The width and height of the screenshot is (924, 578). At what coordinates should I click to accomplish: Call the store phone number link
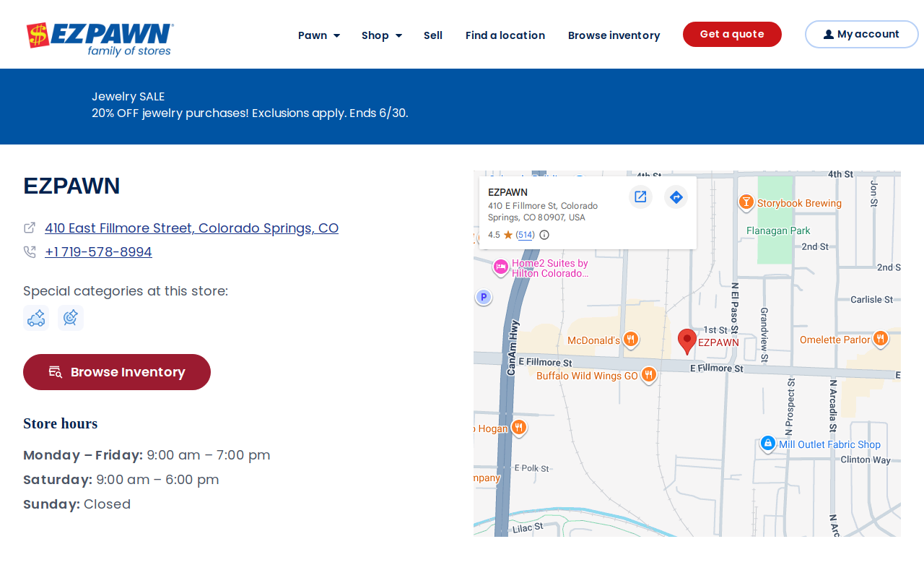(x=98, y=252)
